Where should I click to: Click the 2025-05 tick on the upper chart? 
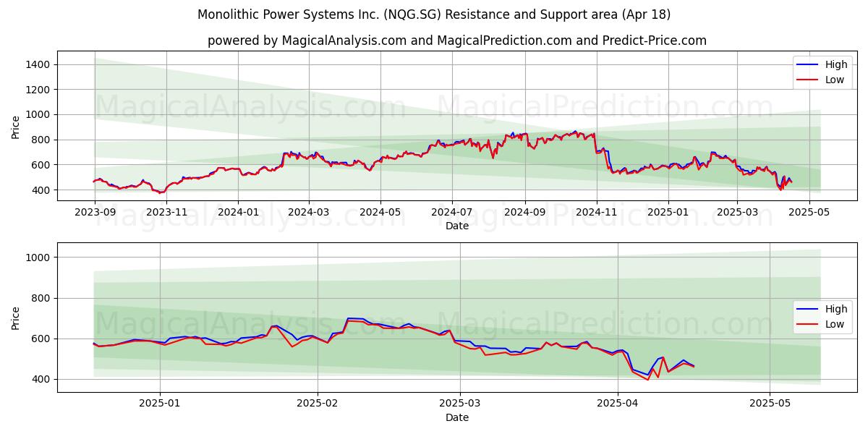point(809,212)
